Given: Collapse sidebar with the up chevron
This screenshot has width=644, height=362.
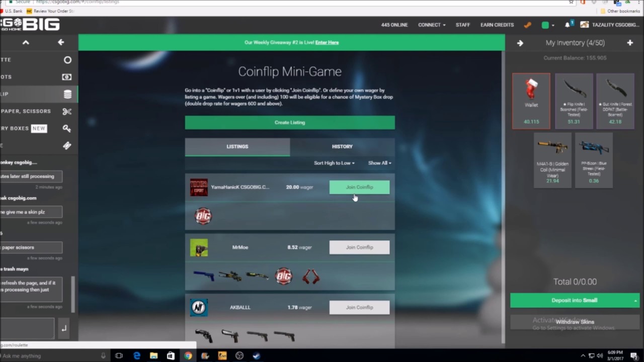Looking at the screenshot, I should tap(26, 43).
